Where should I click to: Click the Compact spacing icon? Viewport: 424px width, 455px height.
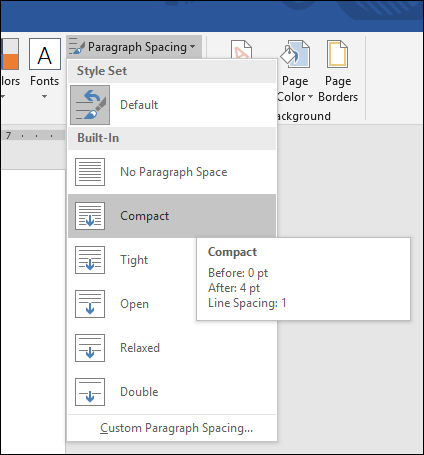(90, 216)
